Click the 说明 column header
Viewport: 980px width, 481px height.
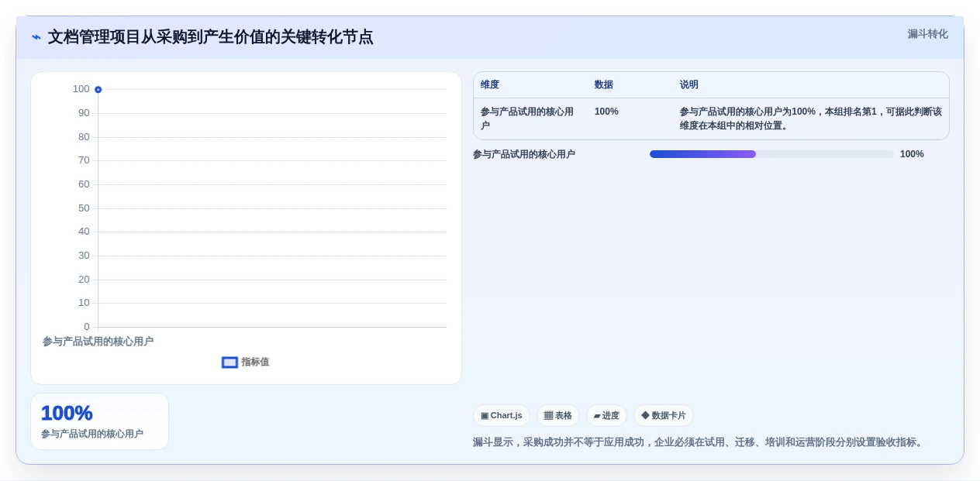click(x=689, y=85)
